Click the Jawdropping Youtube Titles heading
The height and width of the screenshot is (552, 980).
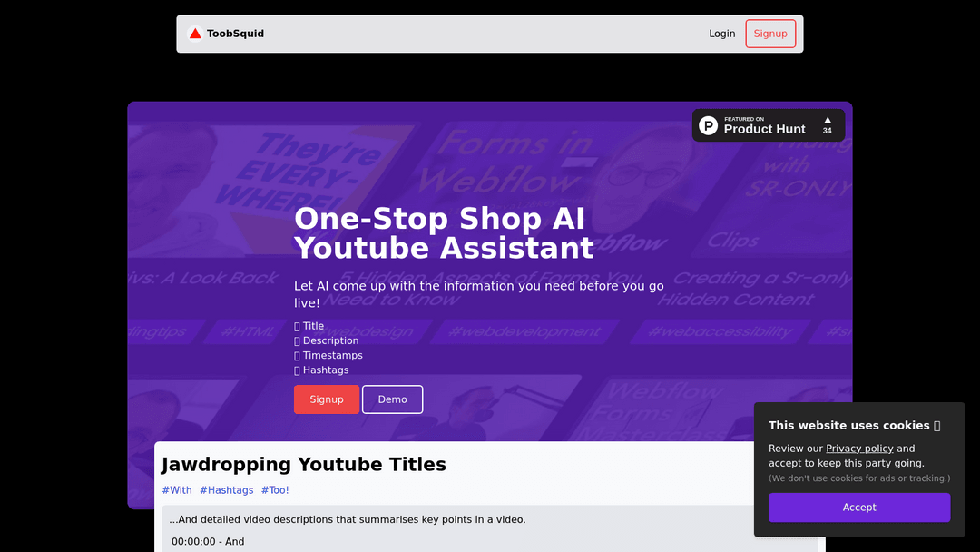point(304,465)
